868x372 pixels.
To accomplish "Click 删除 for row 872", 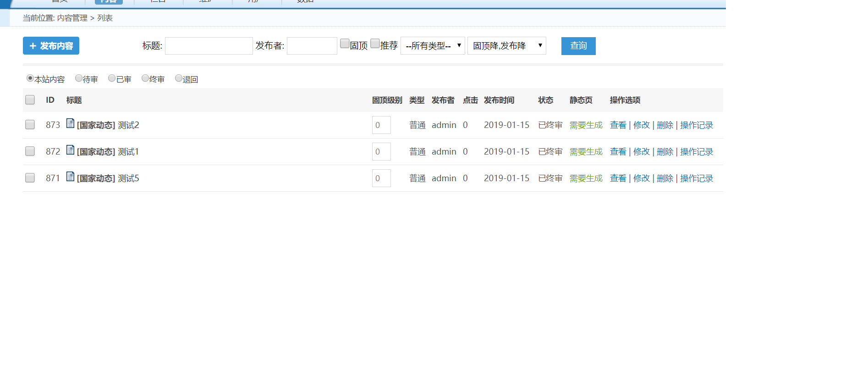I will pyautogui.click(x=665, y=152).
